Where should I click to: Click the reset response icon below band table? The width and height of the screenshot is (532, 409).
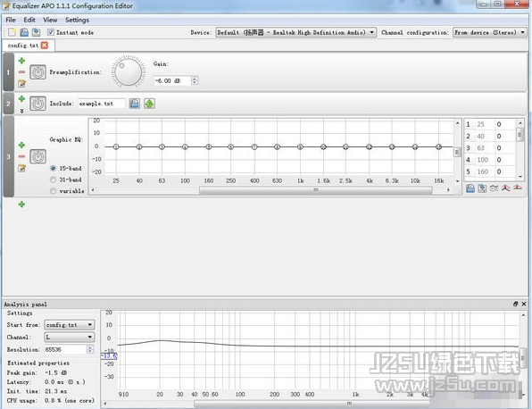point(518,188)
